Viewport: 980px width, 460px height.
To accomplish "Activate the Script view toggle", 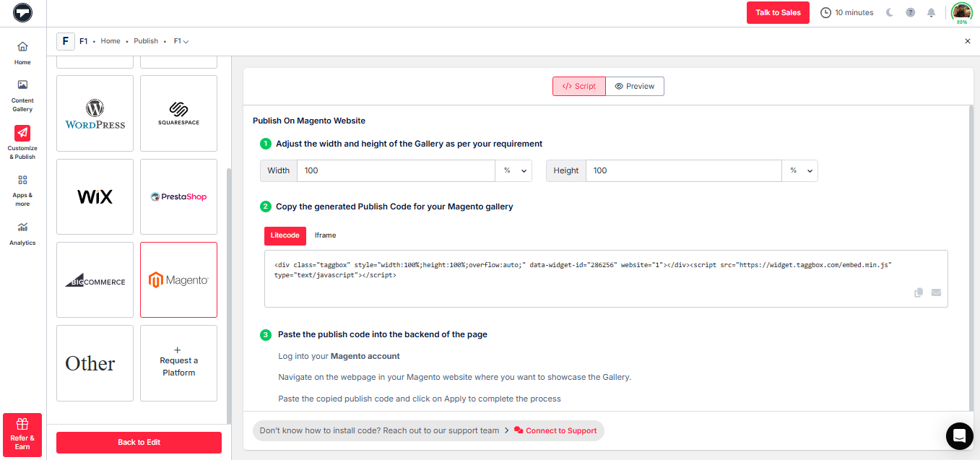I will click(x=578, y=86).
